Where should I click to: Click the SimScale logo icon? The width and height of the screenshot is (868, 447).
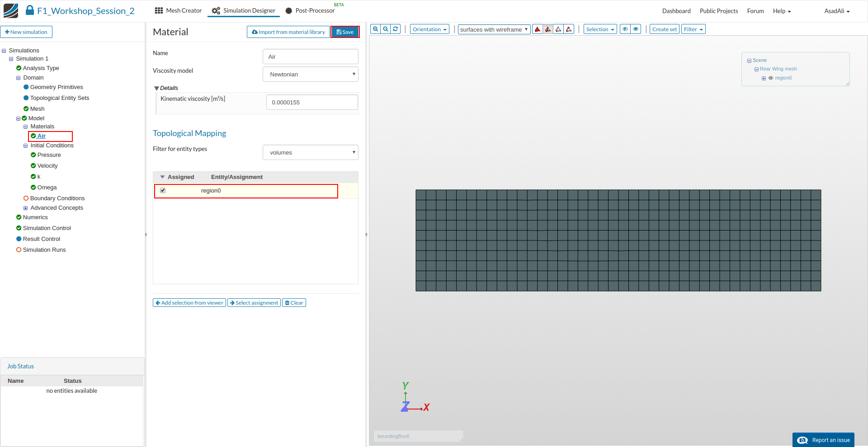[11, 11]
